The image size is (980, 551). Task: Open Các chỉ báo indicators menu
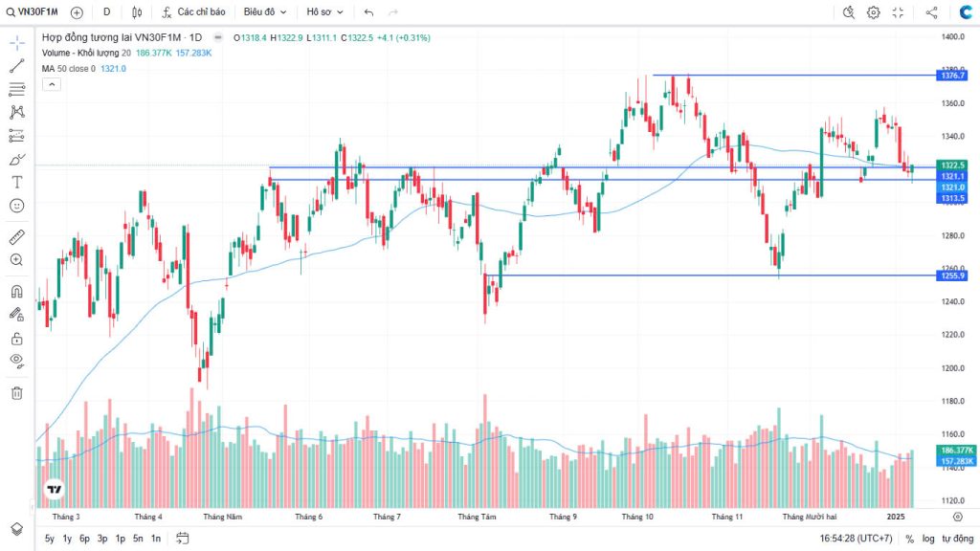coord(193,12)
